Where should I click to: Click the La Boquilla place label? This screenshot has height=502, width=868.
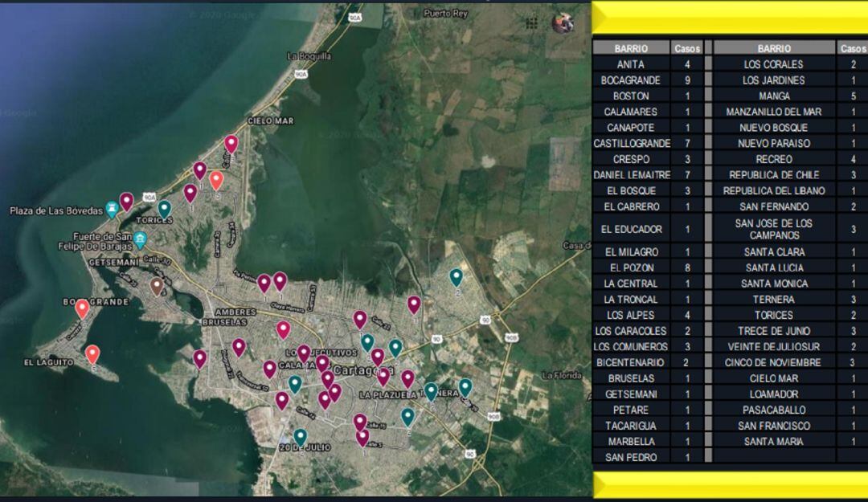point(309,56)
